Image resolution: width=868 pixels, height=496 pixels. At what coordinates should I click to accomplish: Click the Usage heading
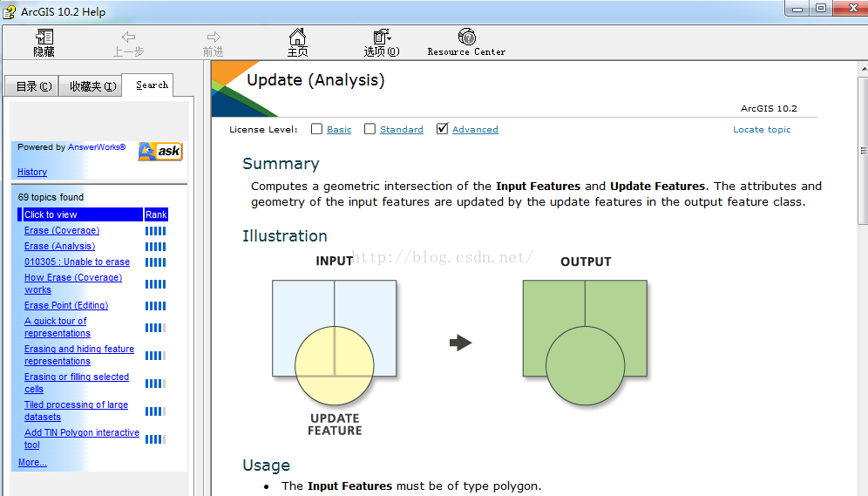pyautogui.click(x=267, y=465)
